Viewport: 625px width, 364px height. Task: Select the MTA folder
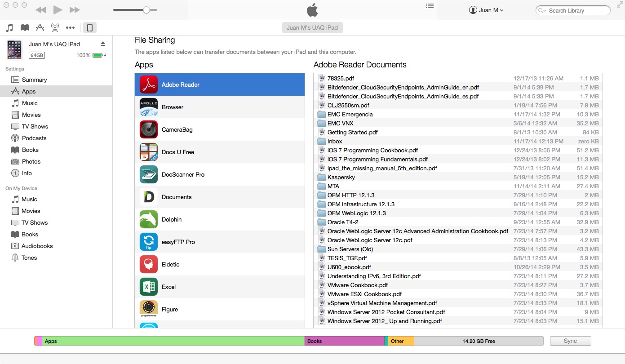[458, 186]
